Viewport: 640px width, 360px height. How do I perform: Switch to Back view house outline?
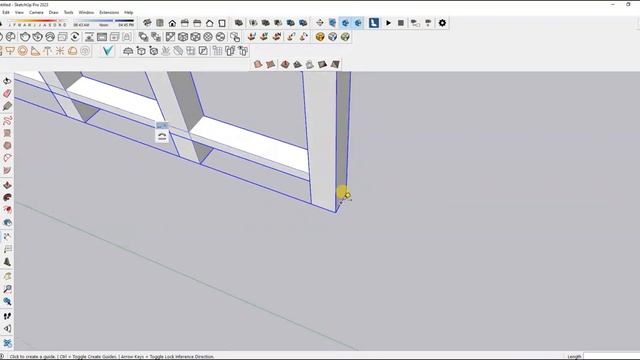(209, 23)
